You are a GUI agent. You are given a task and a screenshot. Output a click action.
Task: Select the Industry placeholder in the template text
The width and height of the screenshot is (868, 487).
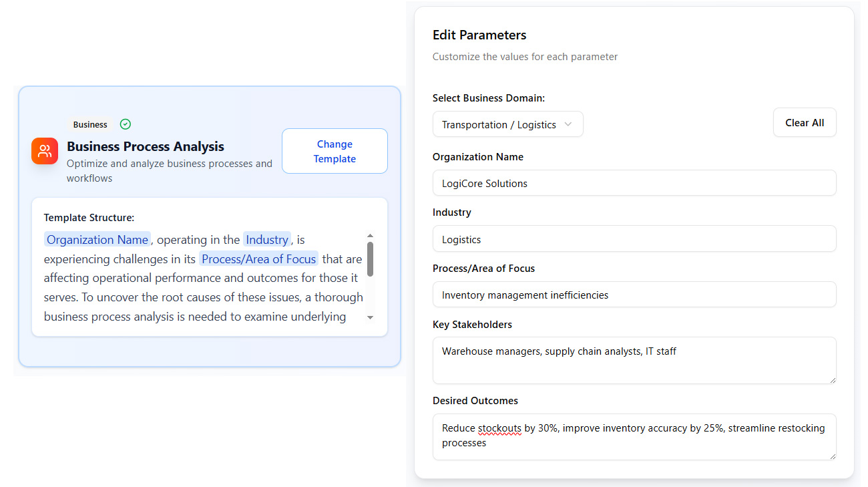(x=267, y=240)
